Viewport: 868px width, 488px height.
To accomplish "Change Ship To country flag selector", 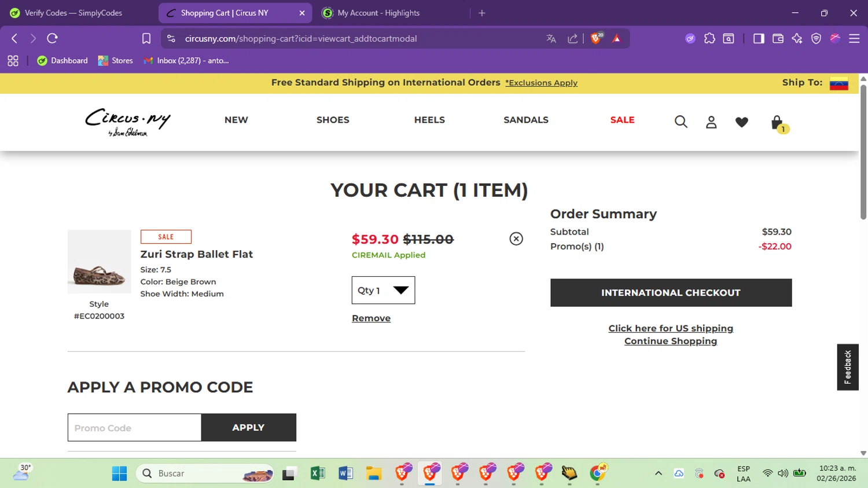I will click(838, 83).
